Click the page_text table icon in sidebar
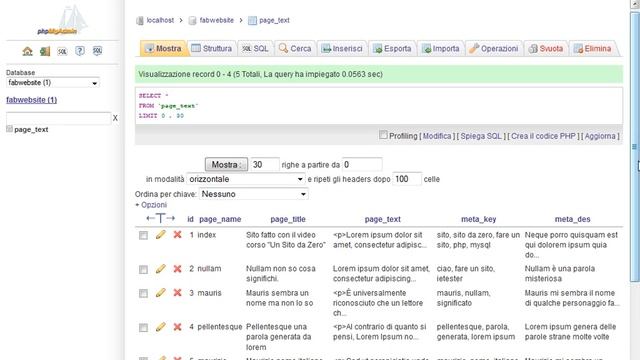This screenshot has width=640, height=360. [9, 129]
